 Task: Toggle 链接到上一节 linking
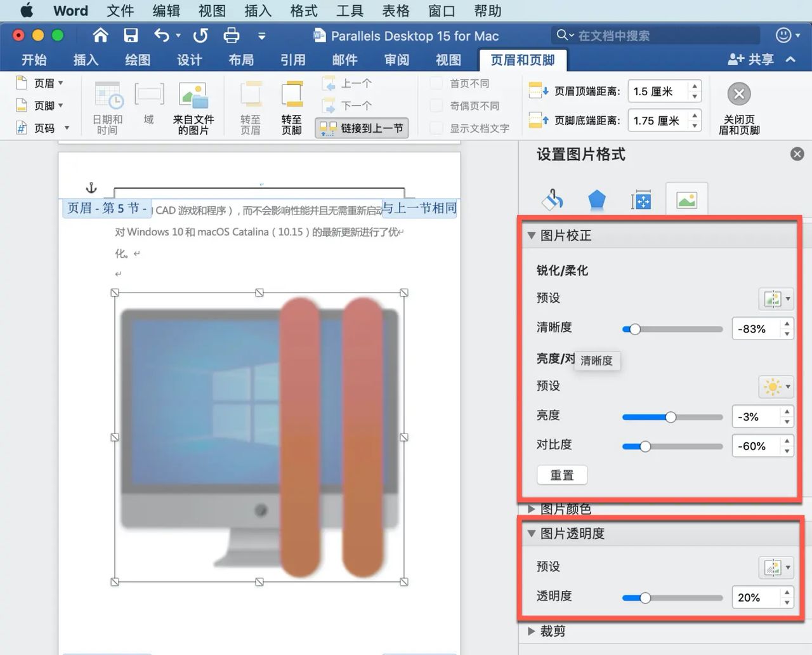[362, 128]
